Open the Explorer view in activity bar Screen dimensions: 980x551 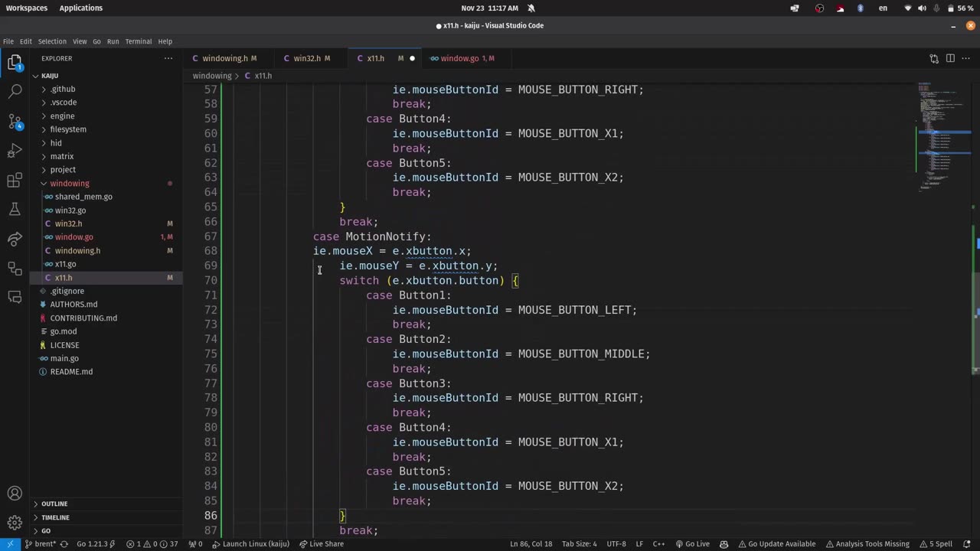pyautogui.click(x=15, y=62)
